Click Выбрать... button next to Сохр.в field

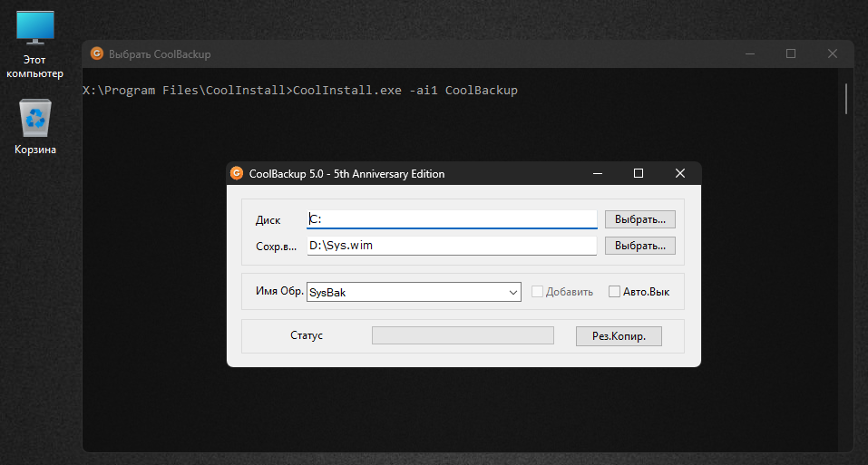tap(640, 246)
